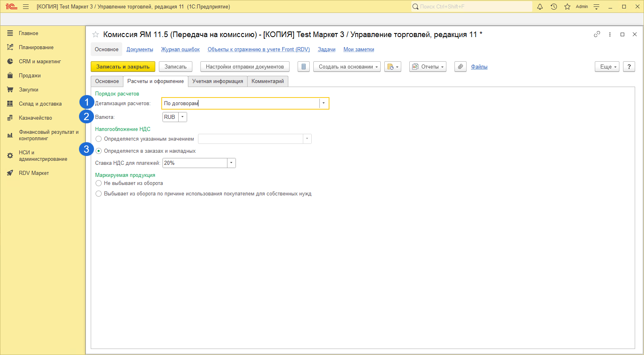The image size is (644, 355).
Task: Open the CRM и маркетинг section icon
Action: [x=10, y=62]
